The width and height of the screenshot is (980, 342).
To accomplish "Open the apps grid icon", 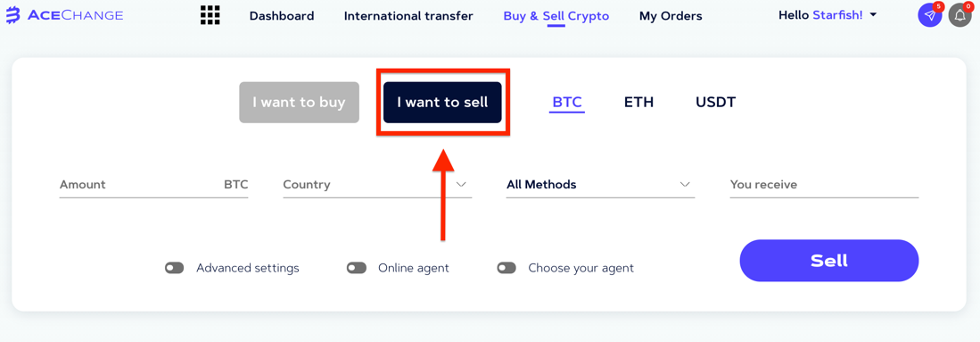I will 210,15.
